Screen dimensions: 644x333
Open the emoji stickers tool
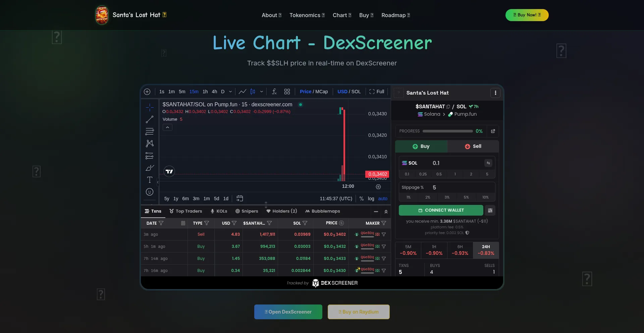pos(150,192)
